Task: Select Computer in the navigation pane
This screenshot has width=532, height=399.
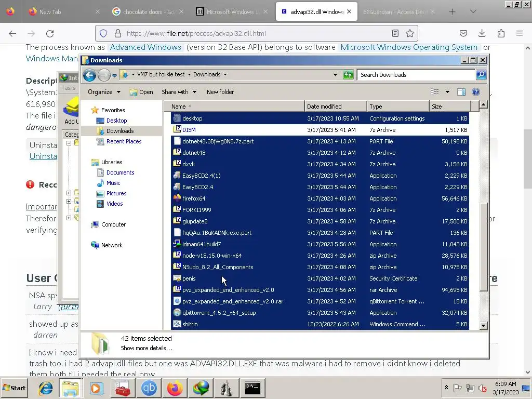Action: tap(113, 224)
